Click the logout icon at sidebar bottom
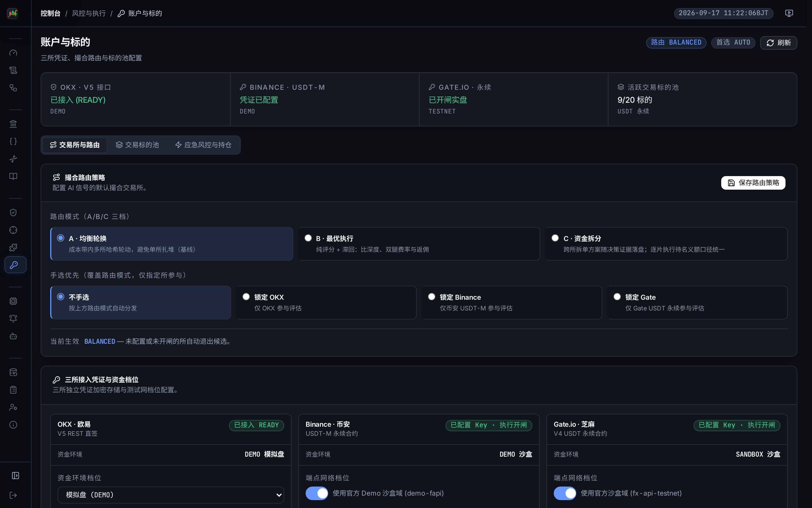 14,495
